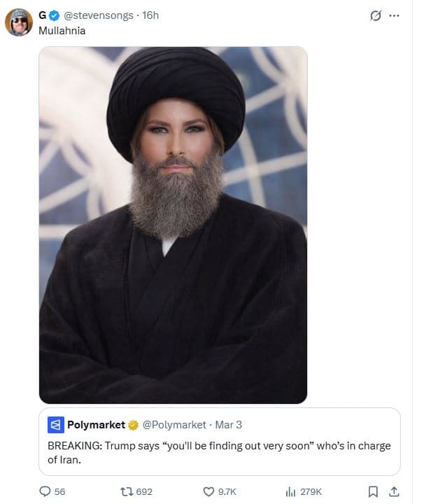
Task: Click the gold verified badge on Polymarket
Action: [133, 425]
